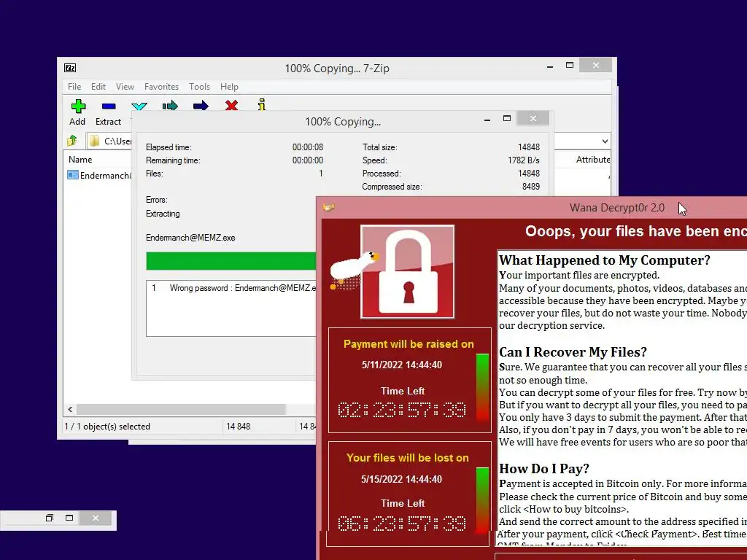Click the Elapsed time value 00:00:08
The width and height of the screenshot is (747, 560).
307,147
